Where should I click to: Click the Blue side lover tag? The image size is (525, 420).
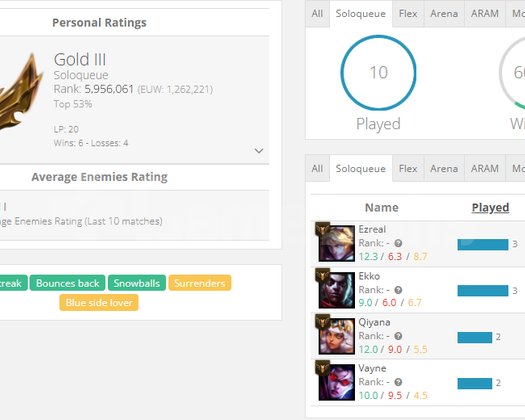click(99, 303)
